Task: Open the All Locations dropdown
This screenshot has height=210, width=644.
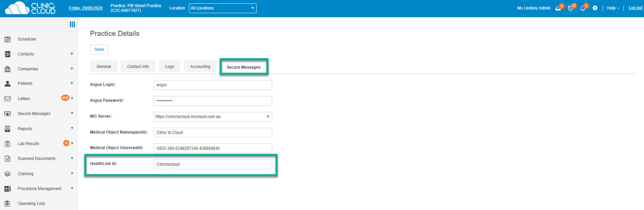Action: pyautogui.click(x=223, y=8)
